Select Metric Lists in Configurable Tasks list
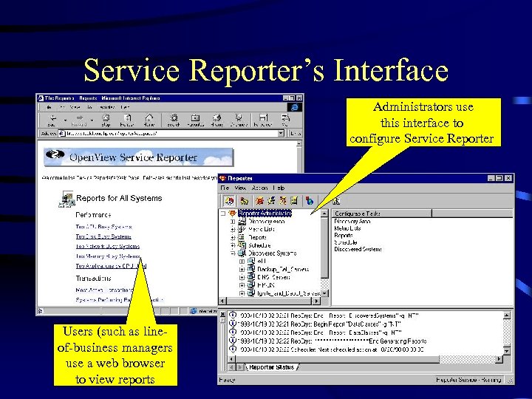The image size is (532, 399). click(347, 228)
